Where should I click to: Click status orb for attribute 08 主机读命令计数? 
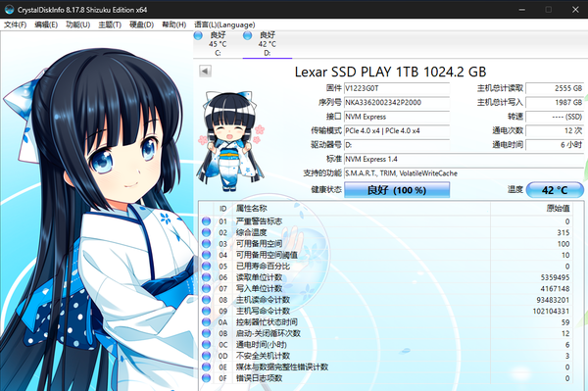206,300
